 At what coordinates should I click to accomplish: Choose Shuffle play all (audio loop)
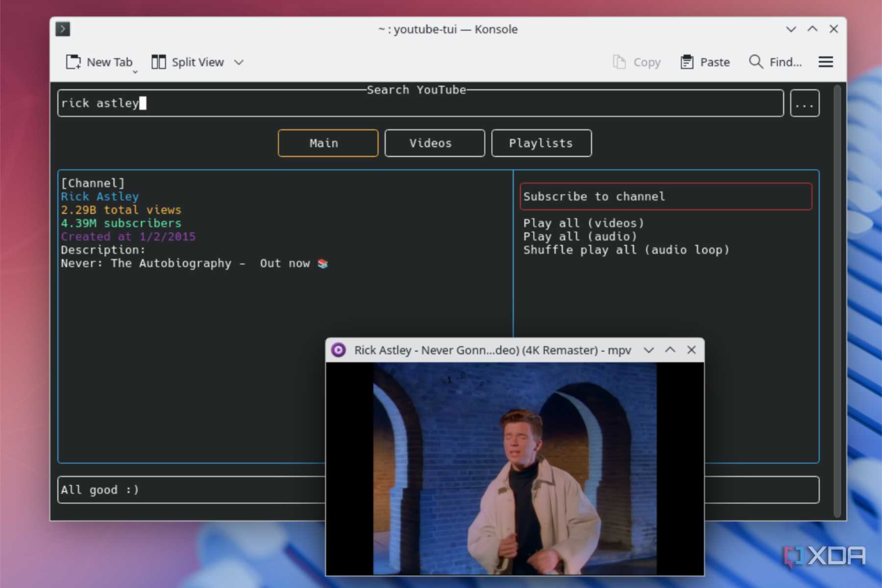[626, 250]
